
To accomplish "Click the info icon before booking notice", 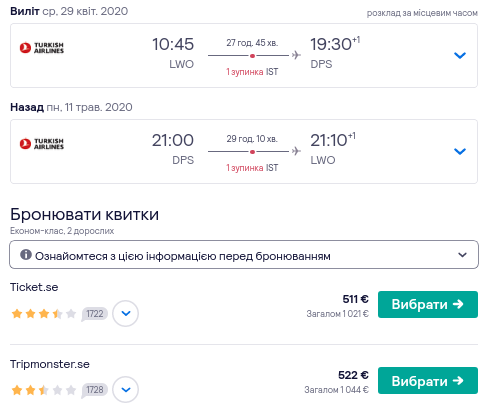I will pyautogui.click(x=26, y=255).
